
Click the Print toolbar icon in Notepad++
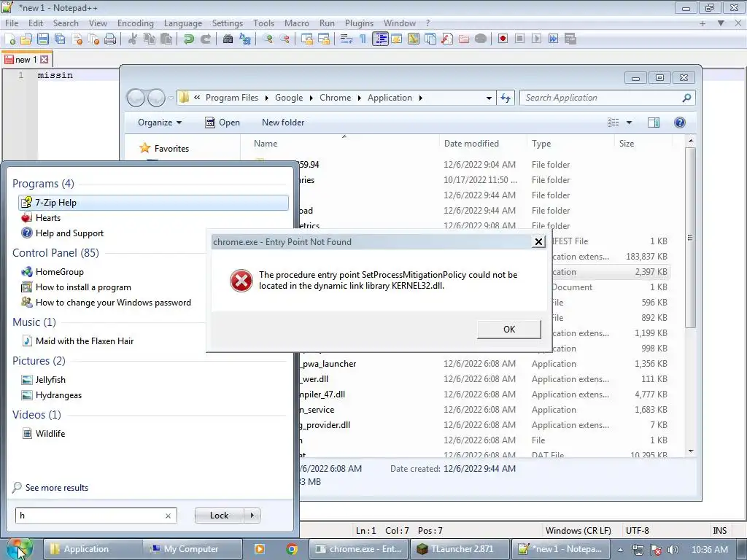click(x=110, y=39)
